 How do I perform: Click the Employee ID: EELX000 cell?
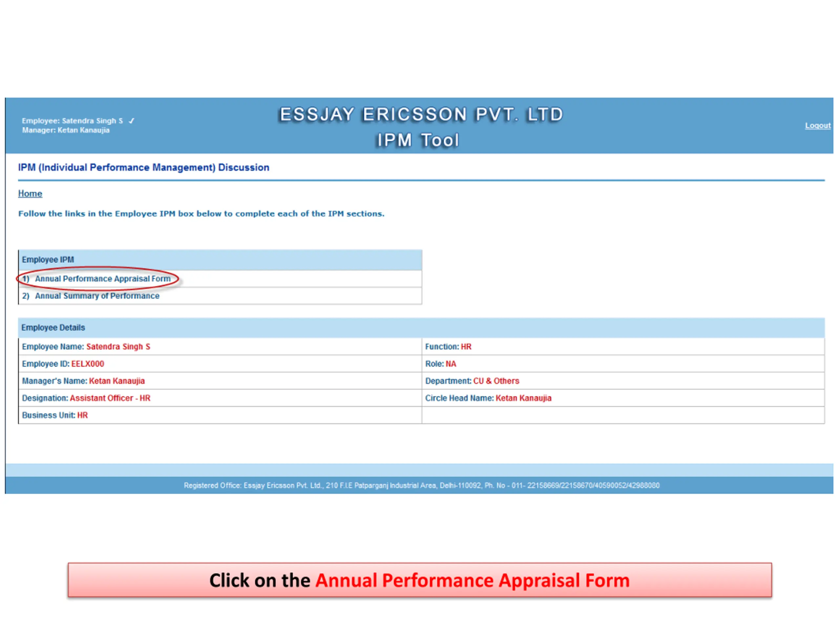click(x=220, y=364)
